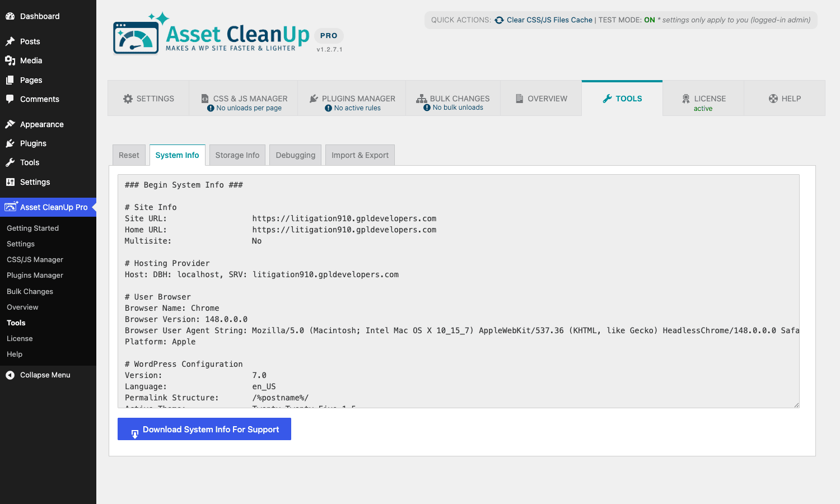Click the Pages icon in sidebar
Screen dimensions: 840x504
[x=10, y=80]
